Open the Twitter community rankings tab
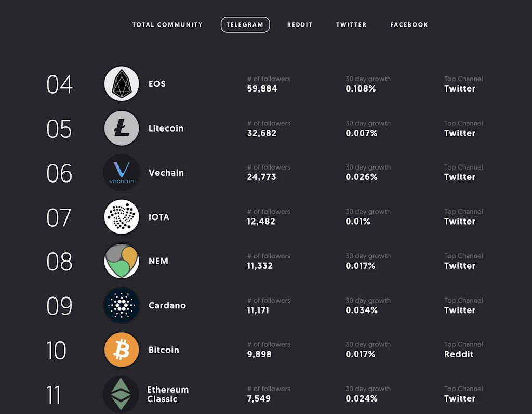 click(x=351, y=24)
